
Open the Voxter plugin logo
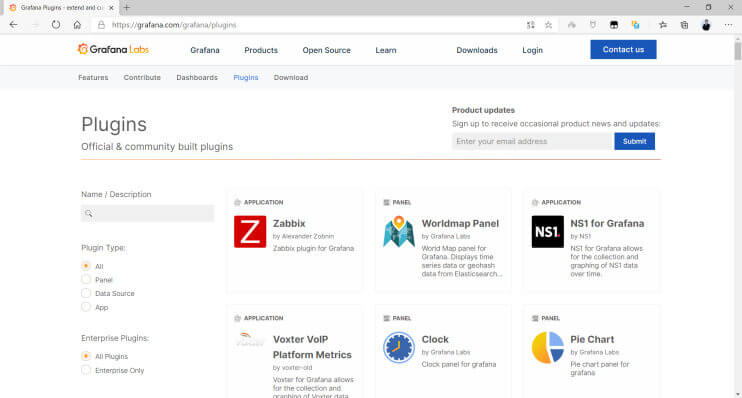(x=250, y=340)
